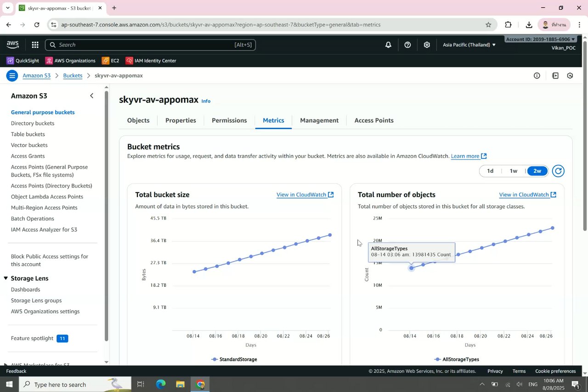Go to Amazon S3 breadcrumb link
The image size is (588, 392).
[x=36, y=75]
